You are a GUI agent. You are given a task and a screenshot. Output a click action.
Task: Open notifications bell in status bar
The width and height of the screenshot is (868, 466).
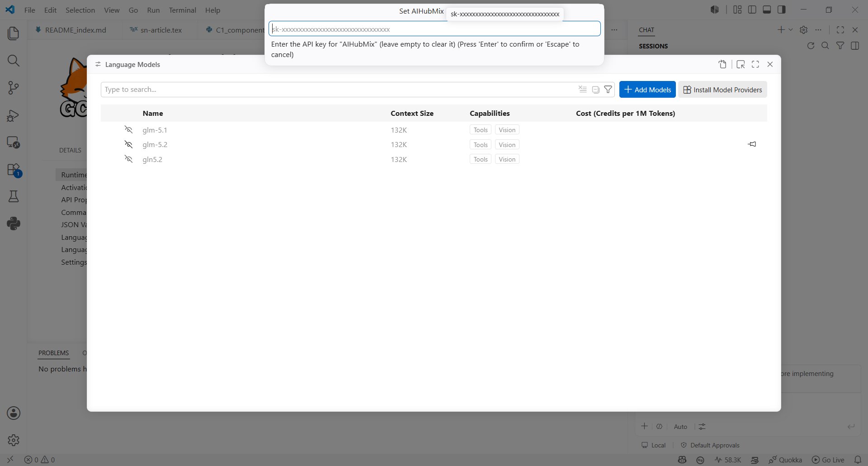pyautogui.click(x=858, y=460)
